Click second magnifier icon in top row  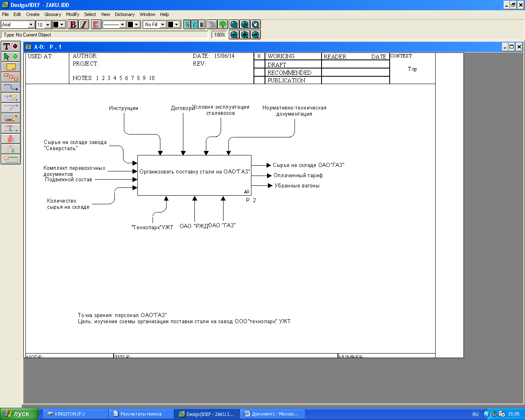pyautogui.click(x=245, y=25)
